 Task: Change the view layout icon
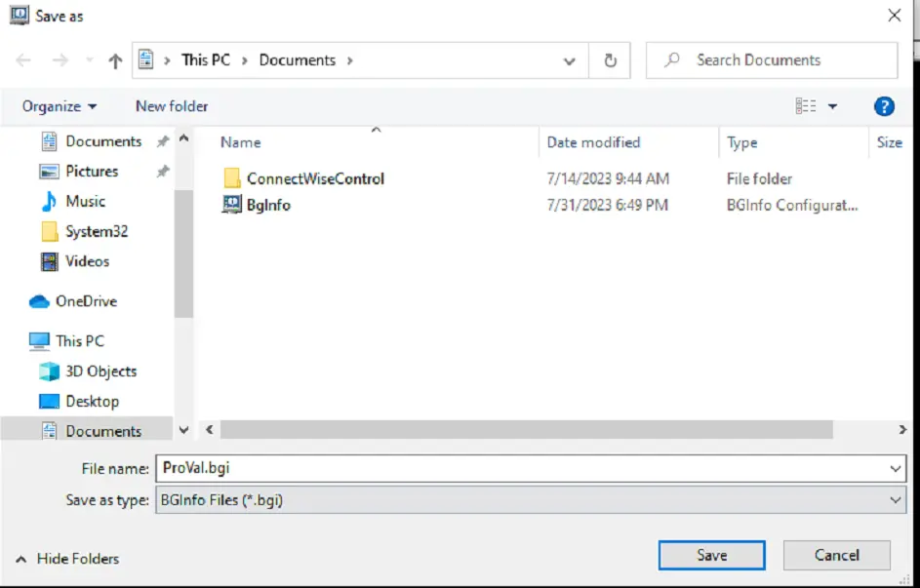click(806, 106)
